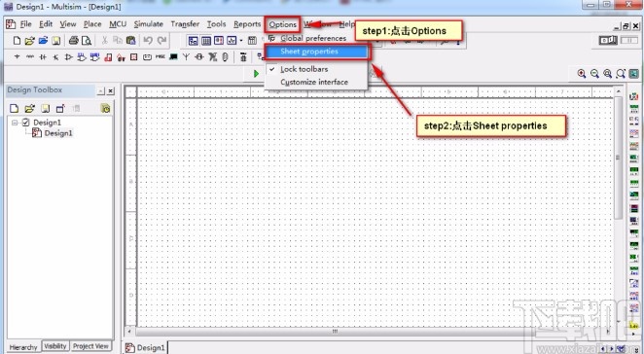Click the New design icon in Design Toolbox

[x=14, y=108]
